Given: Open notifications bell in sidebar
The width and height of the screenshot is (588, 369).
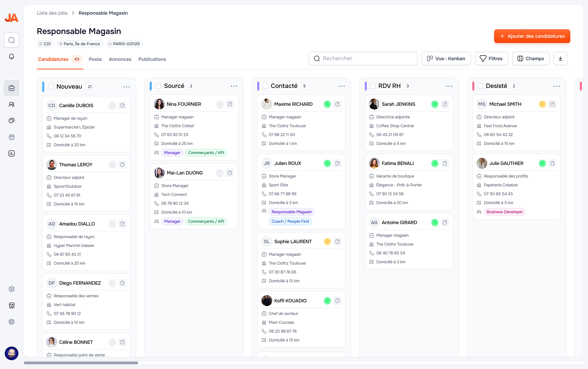Looking at the screenshot, I should [11, 56].
